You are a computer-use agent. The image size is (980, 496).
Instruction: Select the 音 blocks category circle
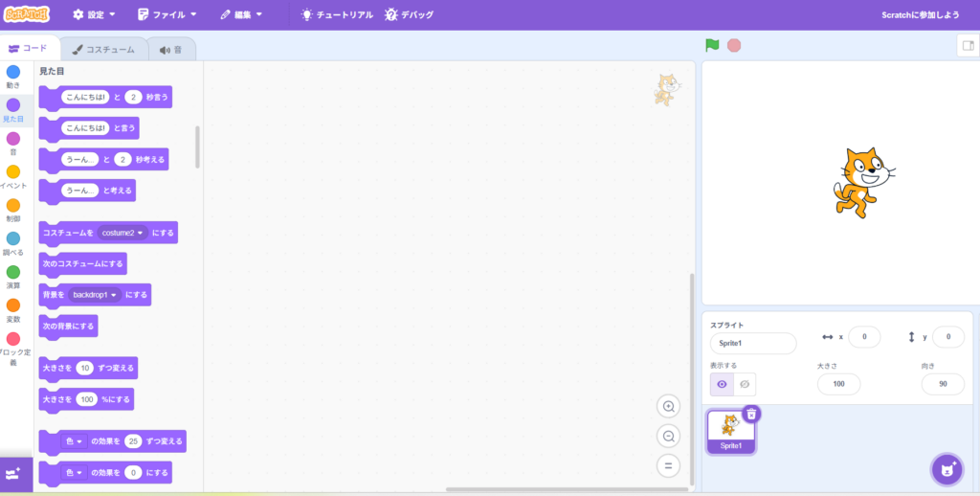(13, 138)
